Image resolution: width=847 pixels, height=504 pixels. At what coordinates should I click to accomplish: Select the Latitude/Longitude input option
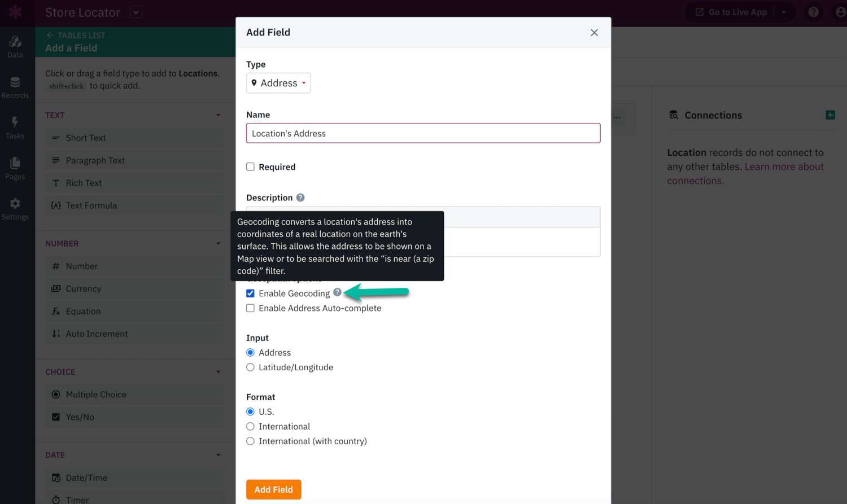(x=250, y=367)
